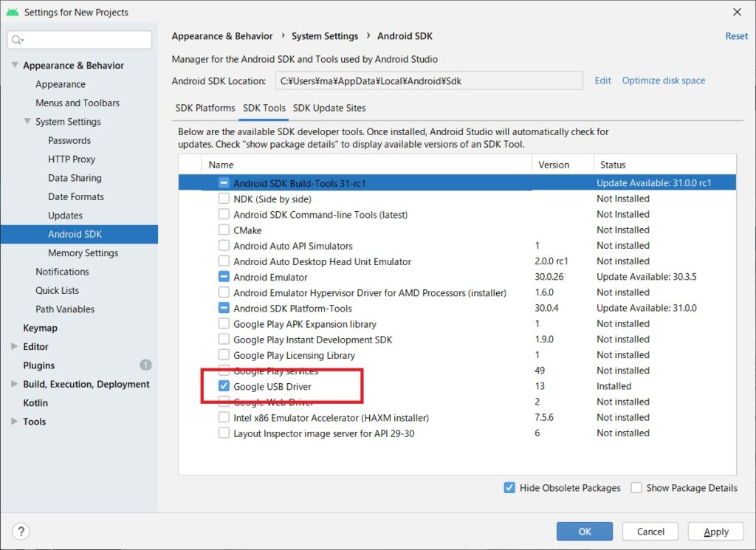Open the SDK Update Sites tab

[x=329, y=108]
